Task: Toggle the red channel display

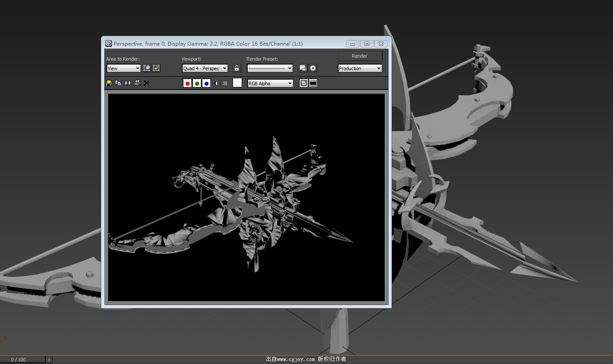Action: point(187,83)
